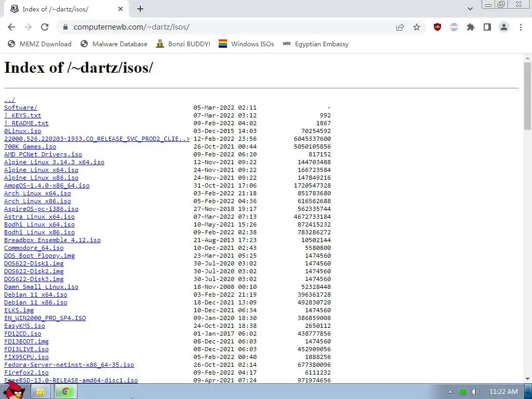
Task: Click the Angry Birds Start button
Action: click(15, 391)
